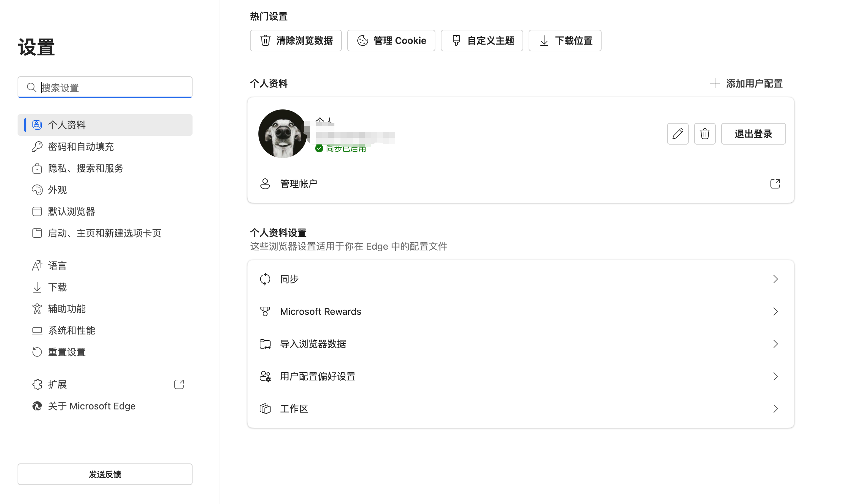Open the 下载位置 quick setting
This screenshot has height=504, width=862.
click(565, 41)
